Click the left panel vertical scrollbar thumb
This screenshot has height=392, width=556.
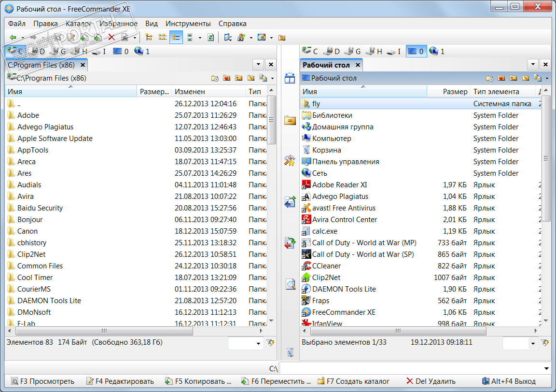click(272, 120)
